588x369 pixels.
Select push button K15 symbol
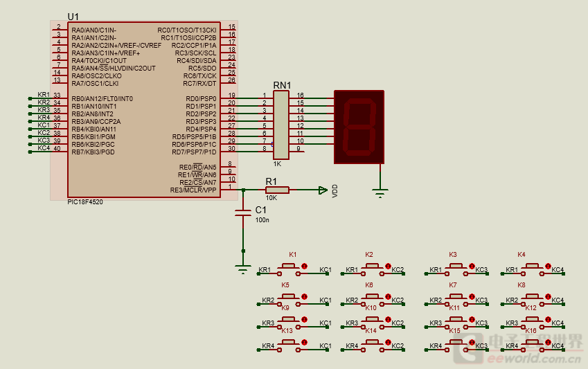(x=456, y=346)
